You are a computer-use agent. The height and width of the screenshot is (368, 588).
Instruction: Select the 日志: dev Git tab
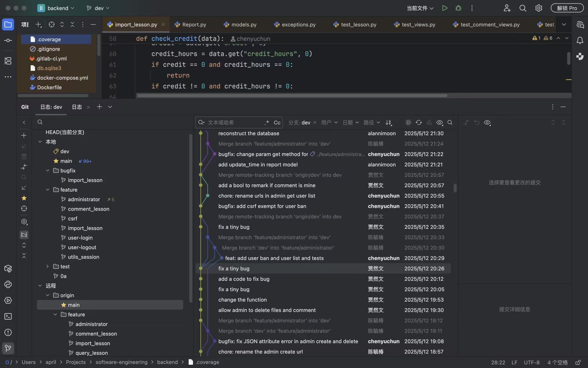tap(51, 107)
